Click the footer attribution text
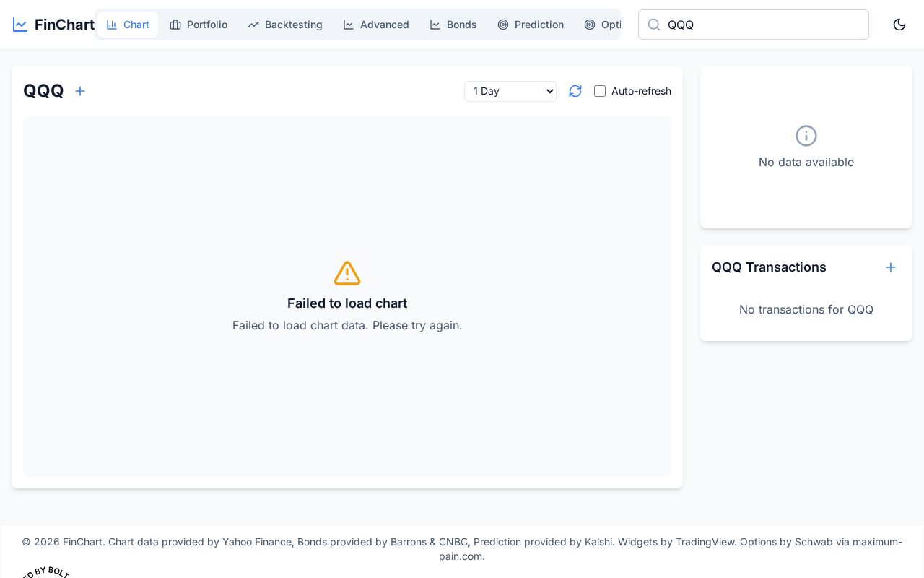This screenshot has width=924, height=578. pos(462,549)
